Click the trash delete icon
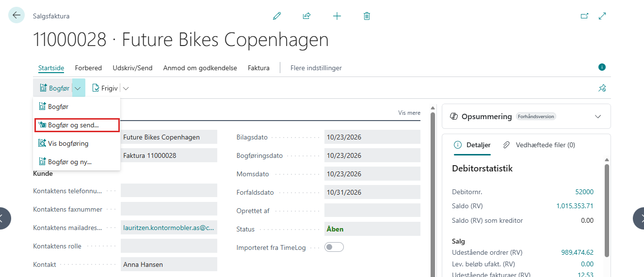Screen dimensions: 644x277 [x=367, y=16]
